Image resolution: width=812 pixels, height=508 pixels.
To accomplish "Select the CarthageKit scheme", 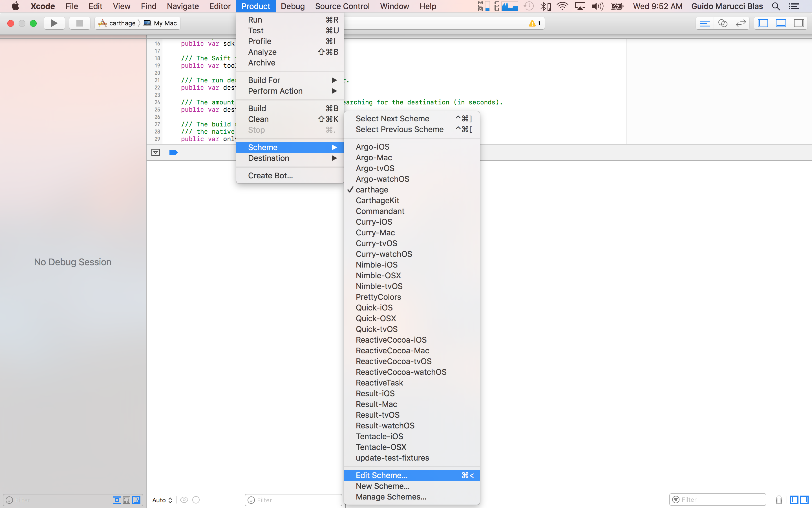I will click(x=412, y=201).
